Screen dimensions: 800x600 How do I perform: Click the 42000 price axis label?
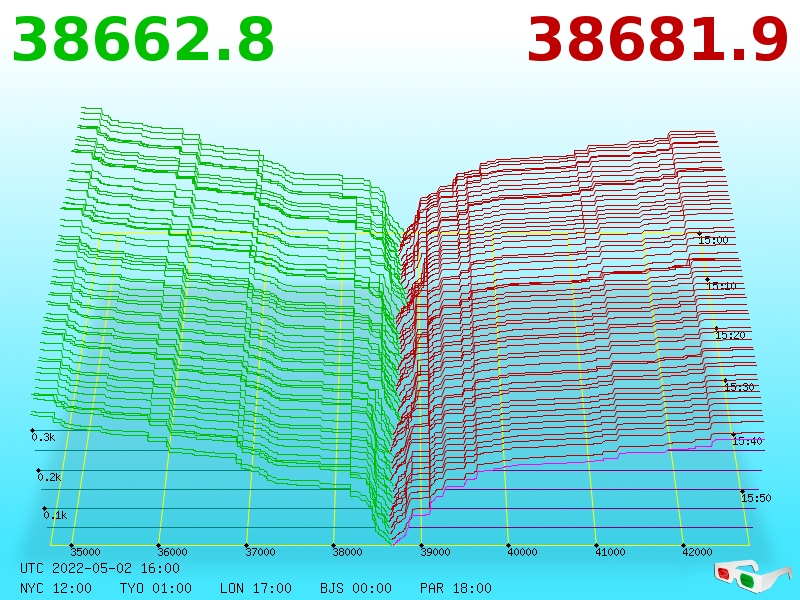coord(697,552)
